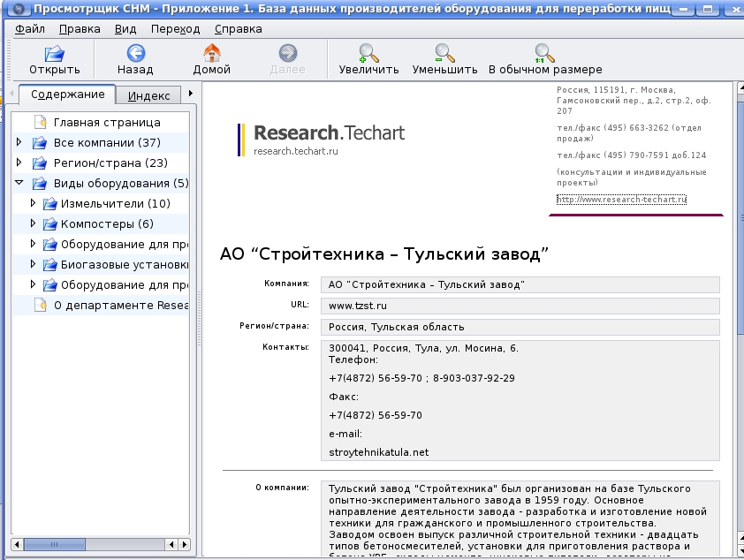
Task: Click the heading АО Стройтехника – Тульский завод
Action: coord(383,254)
